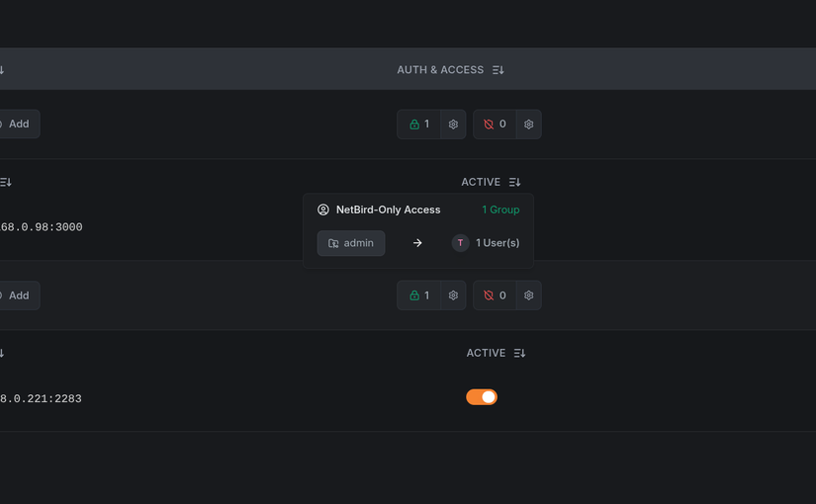Select the 68.0.98:3000 target address
The height and width of the screenshot is (504, 816).
[x=42, y=227]
